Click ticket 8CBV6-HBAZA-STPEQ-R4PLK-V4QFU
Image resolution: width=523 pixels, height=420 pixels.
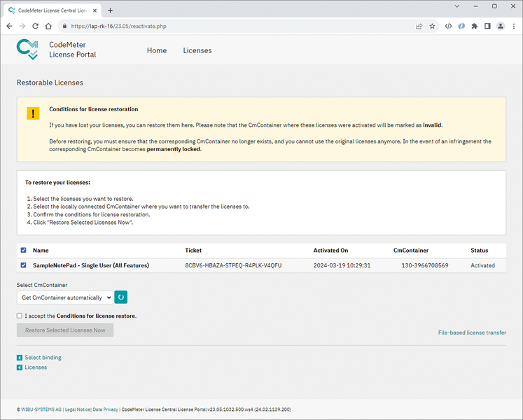tap(233, 265)
